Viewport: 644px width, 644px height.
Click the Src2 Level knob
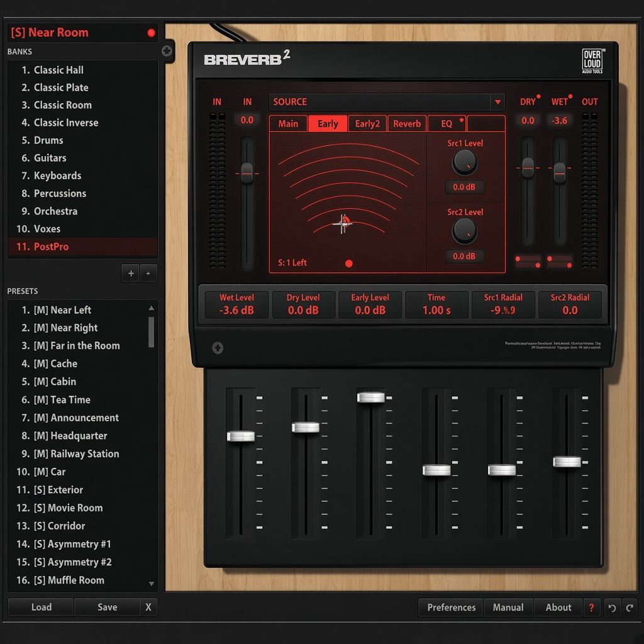[465, 231]
